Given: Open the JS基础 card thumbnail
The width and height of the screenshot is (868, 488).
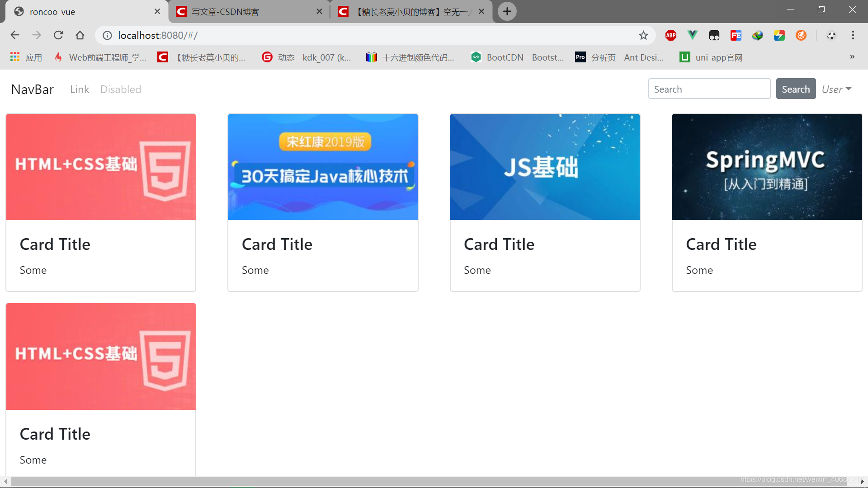Looking at the screenshot, I should pos(545,166).
